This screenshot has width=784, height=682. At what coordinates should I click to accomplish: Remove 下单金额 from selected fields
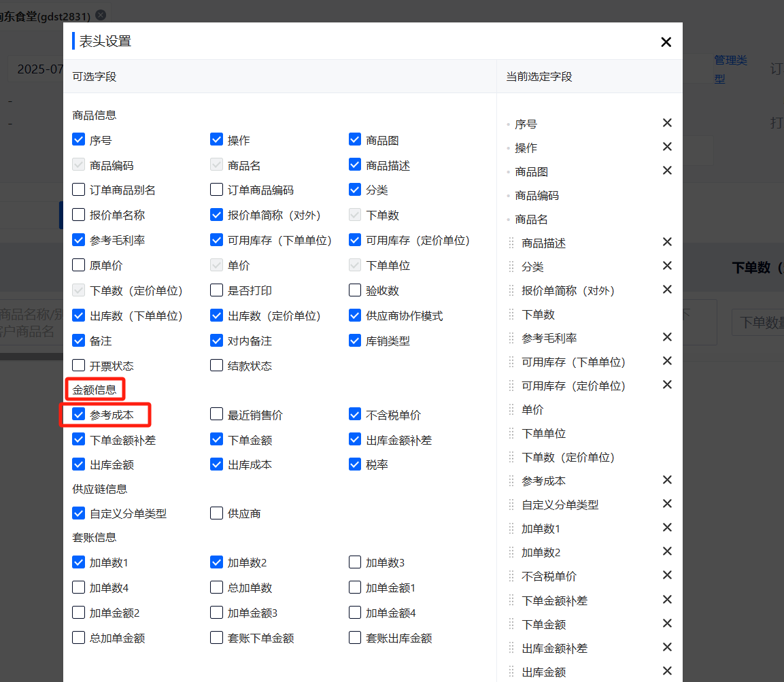[667, 624]
